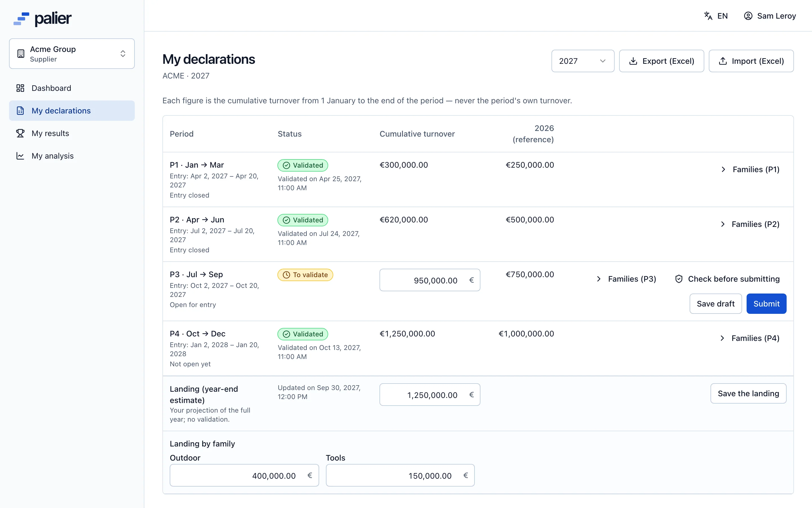Open My analysis page
The height and width of the screenshot is (508, 812).
(72, 156)
